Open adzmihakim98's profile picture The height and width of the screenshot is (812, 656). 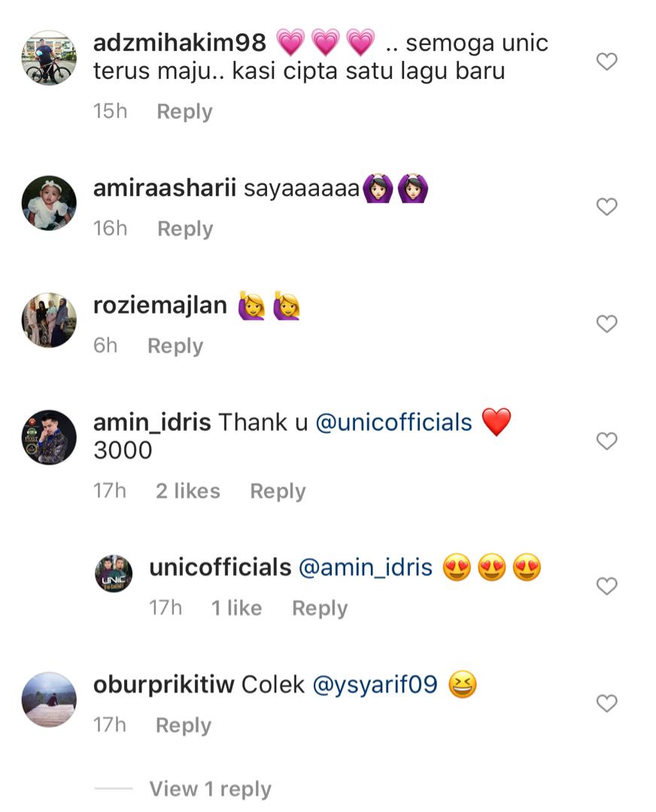49,58
